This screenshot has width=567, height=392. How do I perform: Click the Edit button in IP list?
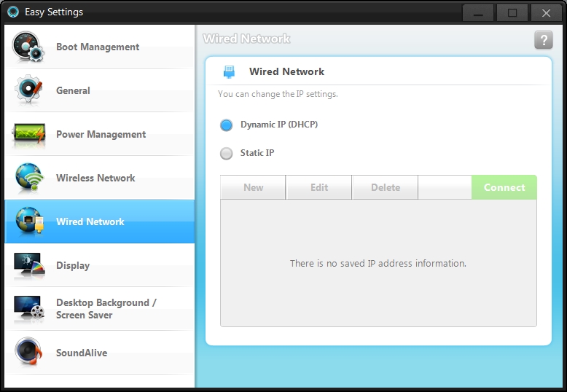click(x=319, y=187)
